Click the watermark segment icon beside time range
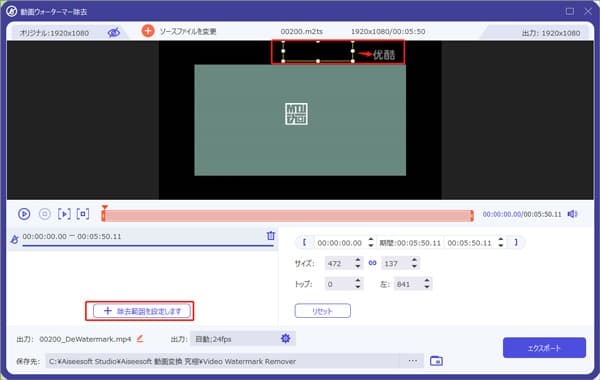This screenshot has width=600, height=380. point(14,240)
